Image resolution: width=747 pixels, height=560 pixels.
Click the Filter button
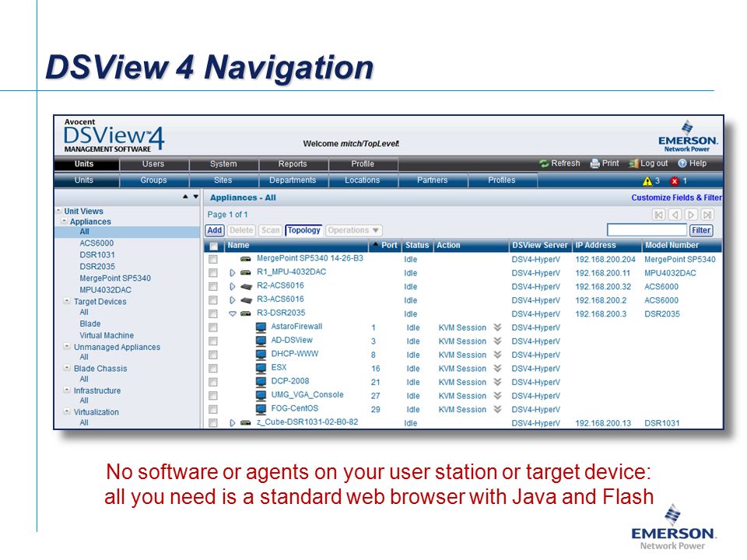pyautogui.click(x=701, y=230)
